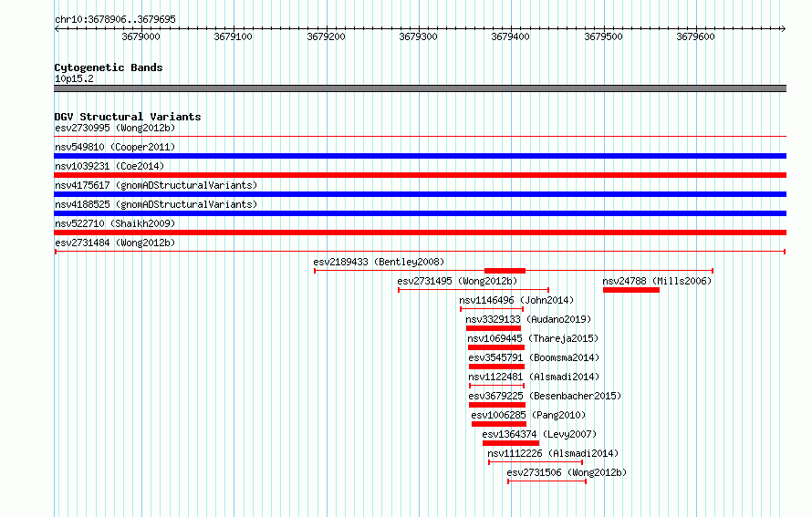Click the ruler's right arrow end
Screen dimensions: 812x517
click(x=783, y=28)
